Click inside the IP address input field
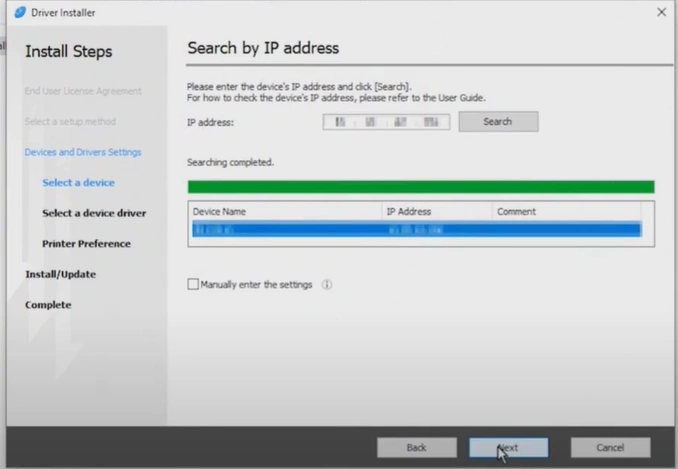 point(386,122)
